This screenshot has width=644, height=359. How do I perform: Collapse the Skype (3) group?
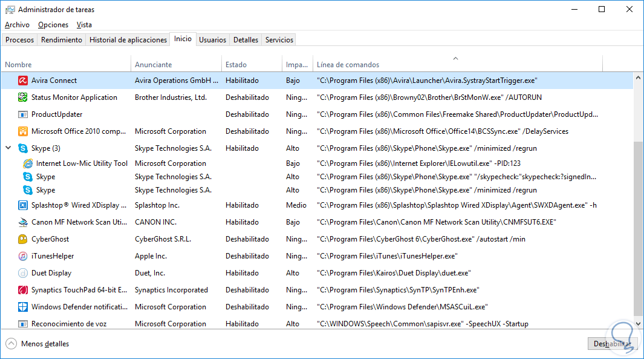click(8, 148)
